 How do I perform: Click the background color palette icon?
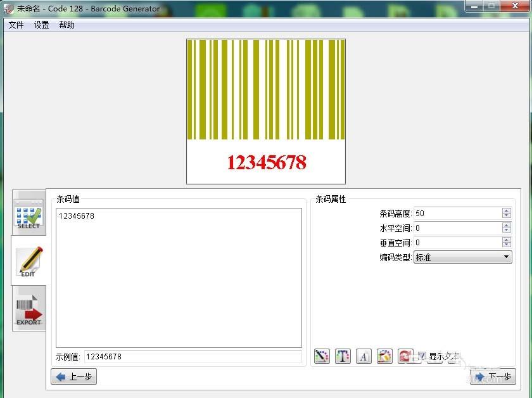[x=384, y=356]
